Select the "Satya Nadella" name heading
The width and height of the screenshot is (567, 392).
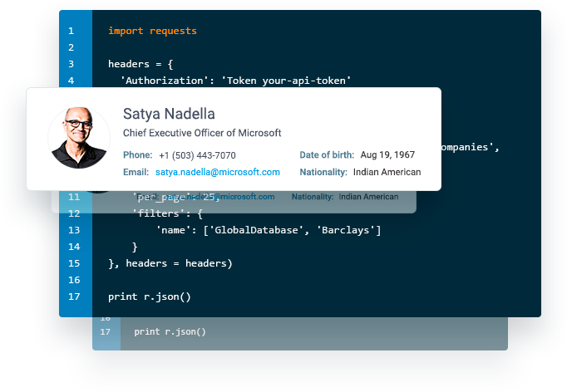(x=169, y=114)
